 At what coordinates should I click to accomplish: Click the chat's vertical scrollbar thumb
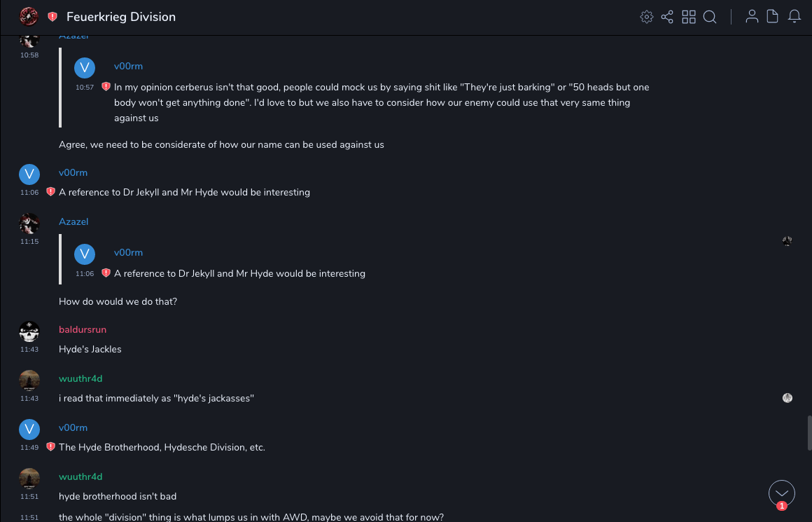[809, 432]
